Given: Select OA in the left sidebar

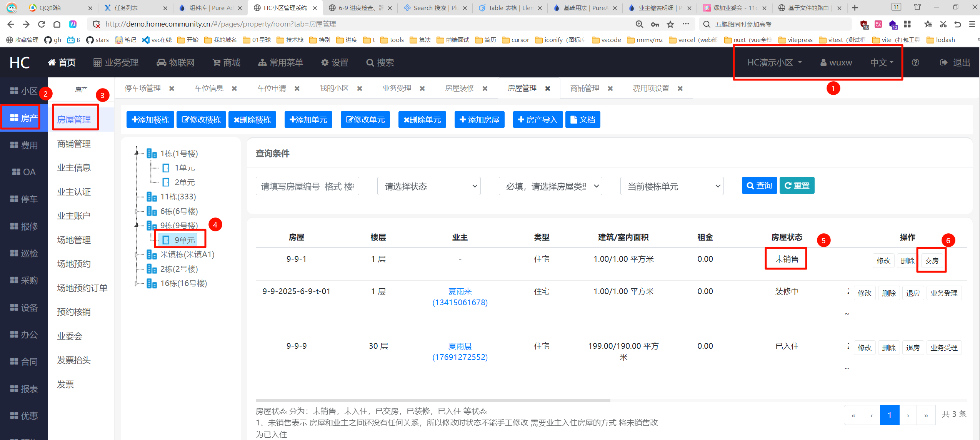Looking at the screenshot, I should (x=24, y=172).
